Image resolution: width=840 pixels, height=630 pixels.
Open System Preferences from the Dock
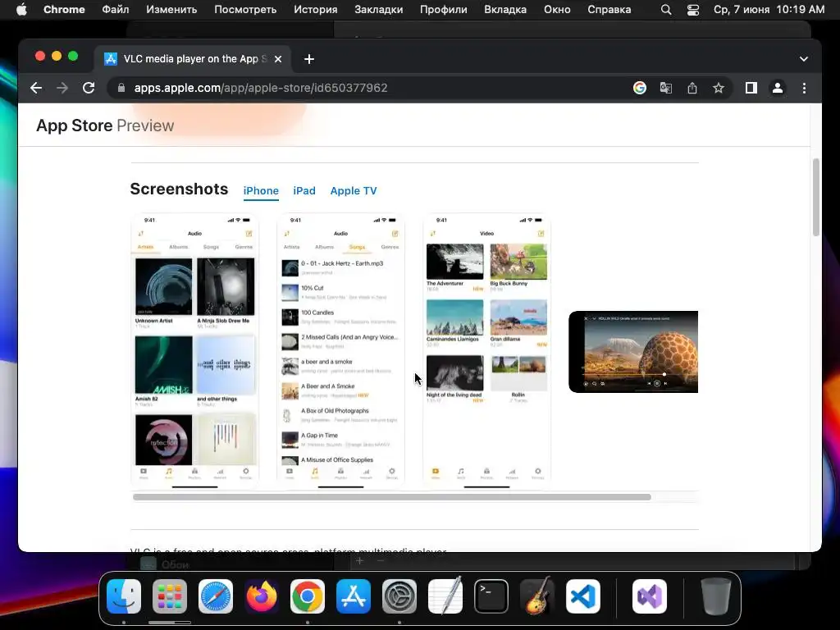pos(399,596)
